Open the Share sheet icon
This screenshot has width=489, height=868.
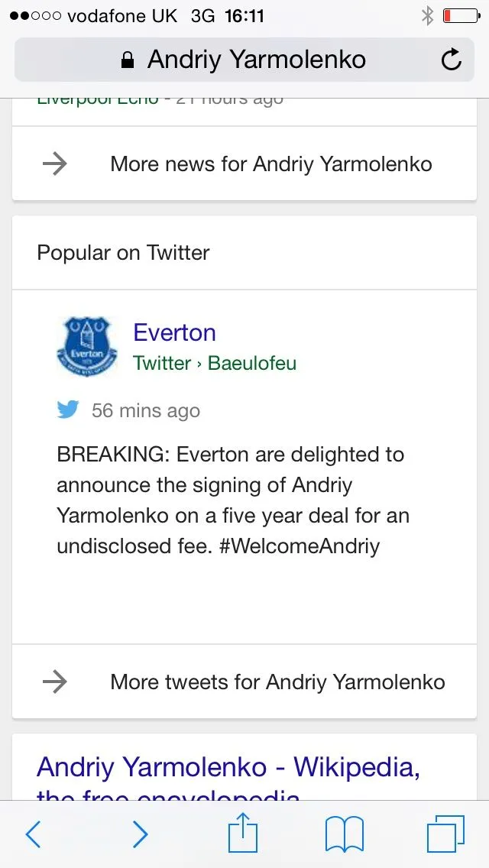pos(243,833)
